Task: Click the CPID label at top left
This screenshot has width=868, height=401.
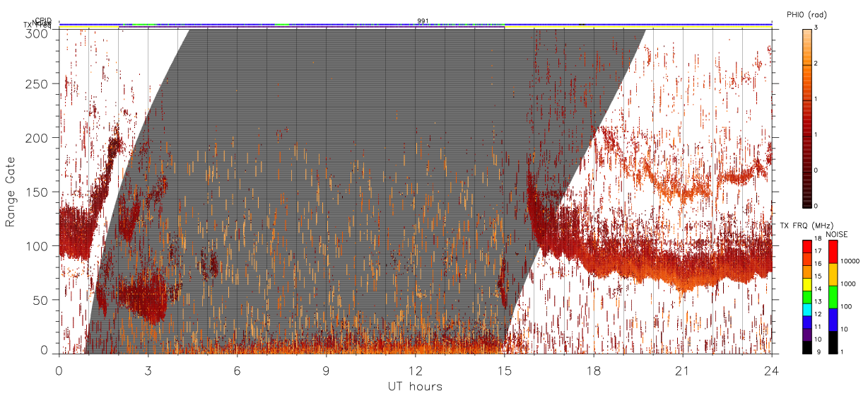Action: [x=43, y=21]
